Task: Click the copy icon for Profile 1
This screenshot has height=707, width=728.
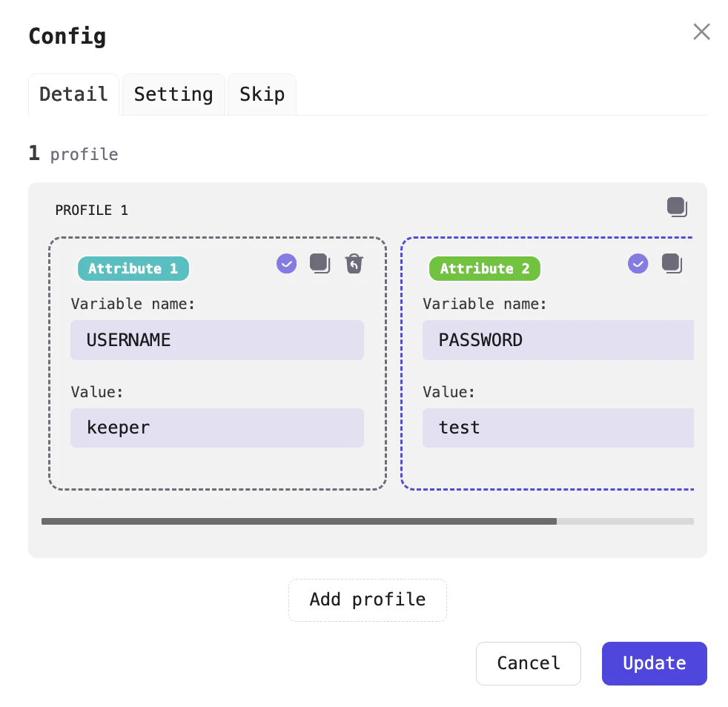Action: click(675, 208)
